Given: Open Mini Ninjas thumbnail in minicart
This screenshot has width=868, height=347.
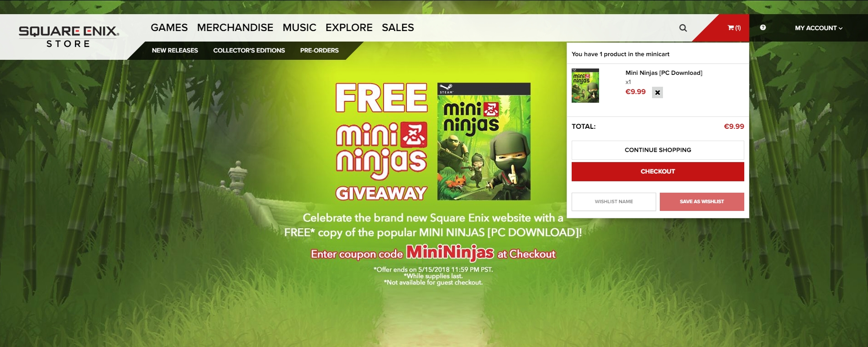Looking at the screenshot, I should pos(585,85).
